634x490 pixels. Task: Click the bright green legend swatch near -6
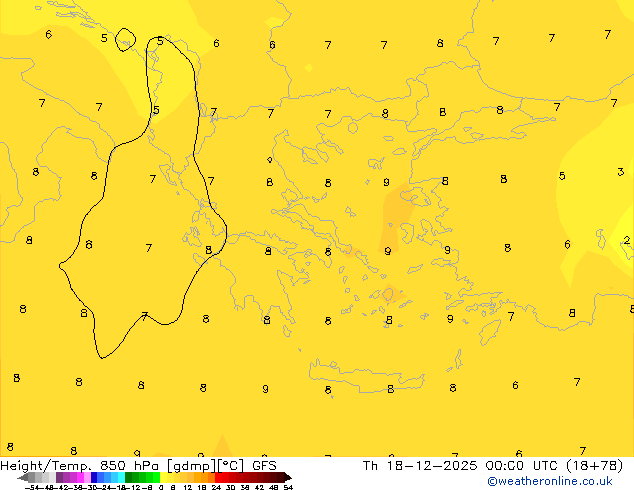coord(156,477)
